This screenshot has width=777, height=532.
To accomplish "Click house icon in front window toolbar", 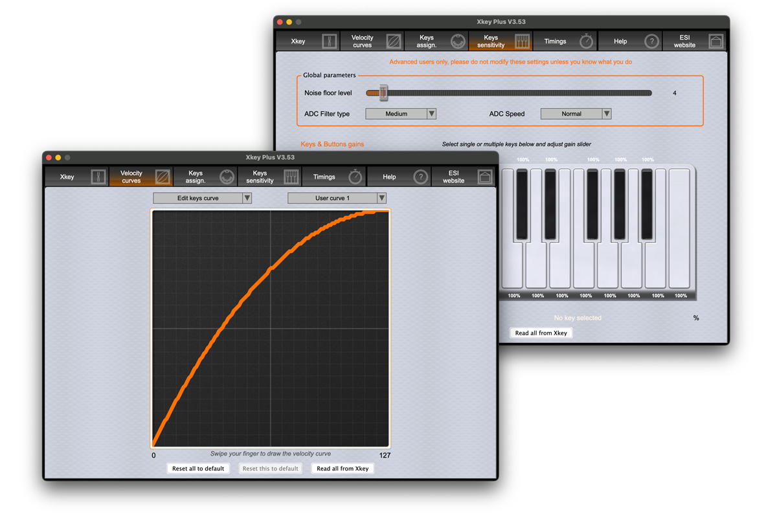I will coord(484,177).
